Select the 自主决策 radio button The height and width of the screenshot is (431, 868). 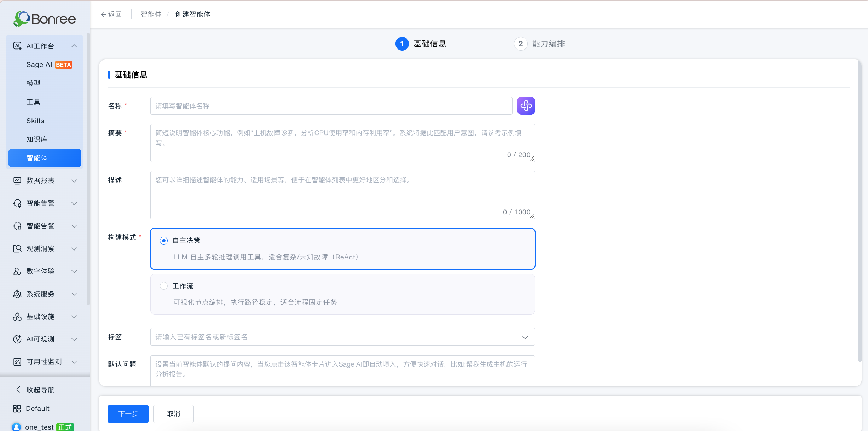click(163, 241)
